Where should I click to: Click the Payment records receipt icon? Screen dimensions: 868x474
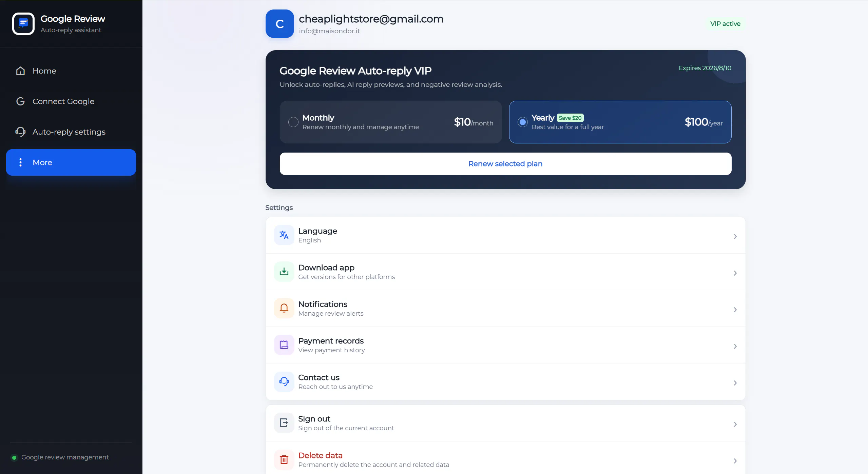tap(284, 345)
